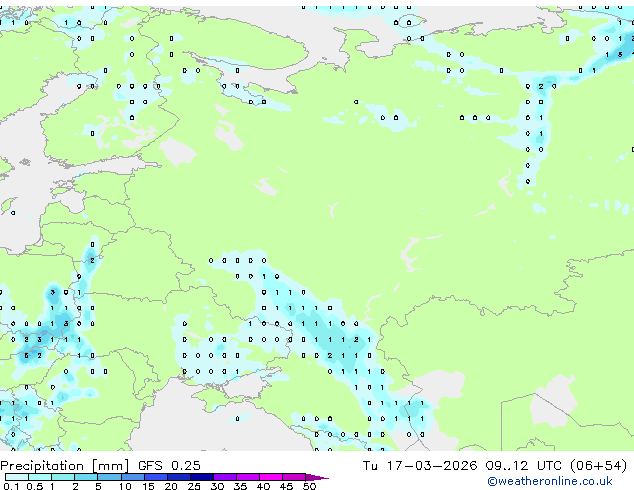Click the lightest 0.1–0.5 mm legend swatch
The height and width of the screenshot is (490, 634).
click(17, 477)
